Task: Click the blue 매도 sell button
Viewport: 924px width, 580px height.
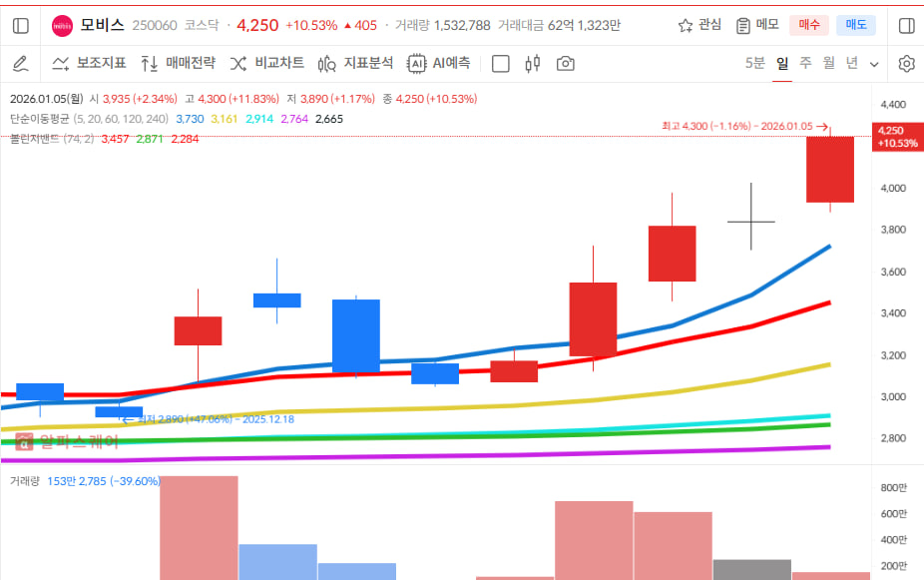Action: point(854,25)
